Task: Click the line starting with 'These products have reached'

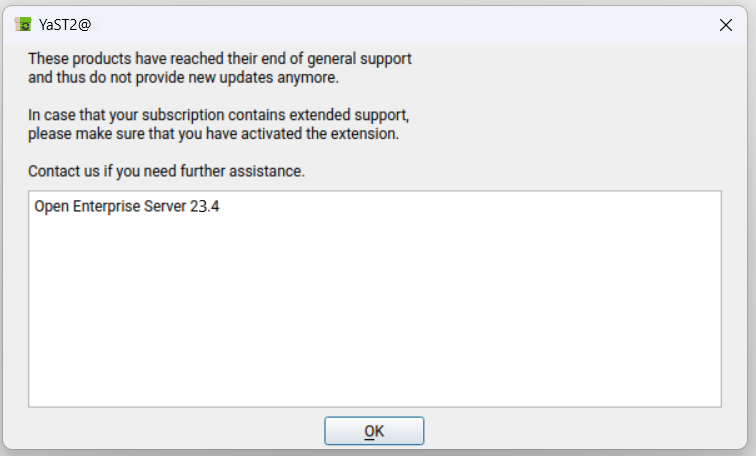Action: pos(220,58)
